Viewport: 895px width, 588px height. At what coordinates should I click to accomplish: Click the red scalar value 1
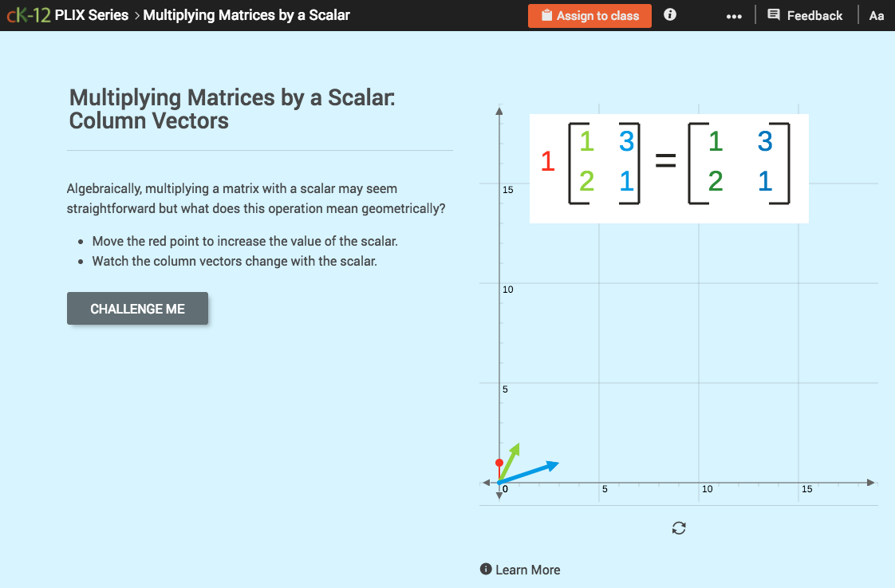click(x=548, y=162)
